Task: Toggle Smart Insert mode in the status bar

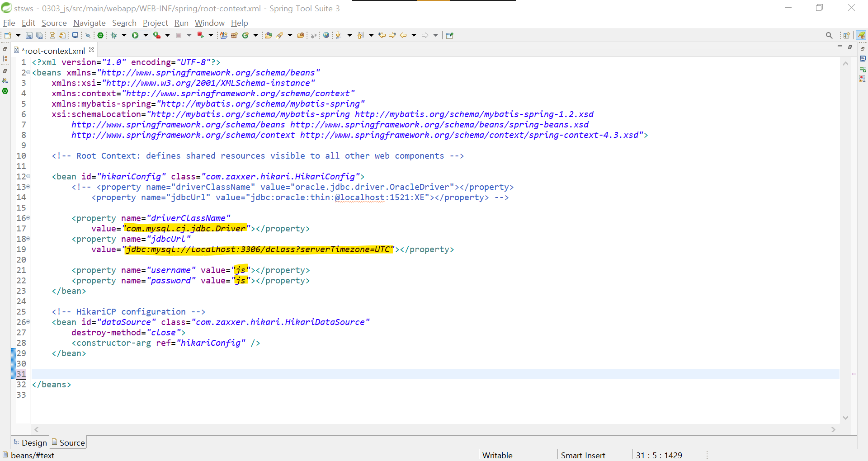Action: click(583, 455)
